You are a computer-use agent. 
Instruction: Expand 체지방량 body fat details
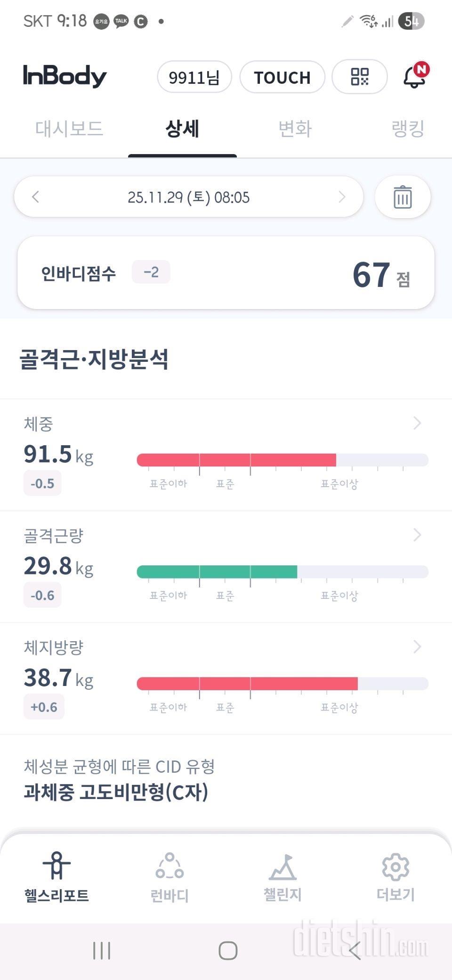(417, 647)
